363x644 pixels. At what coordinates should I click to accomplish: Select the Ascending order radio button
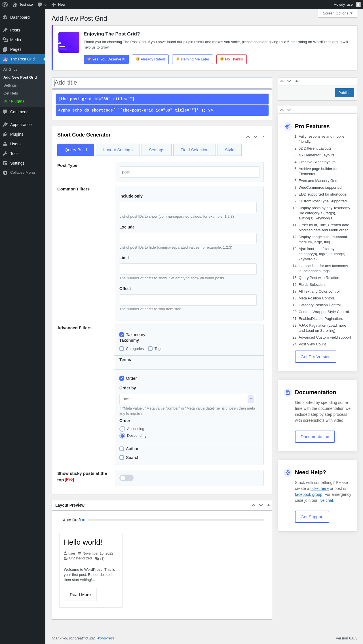point(122,429)
